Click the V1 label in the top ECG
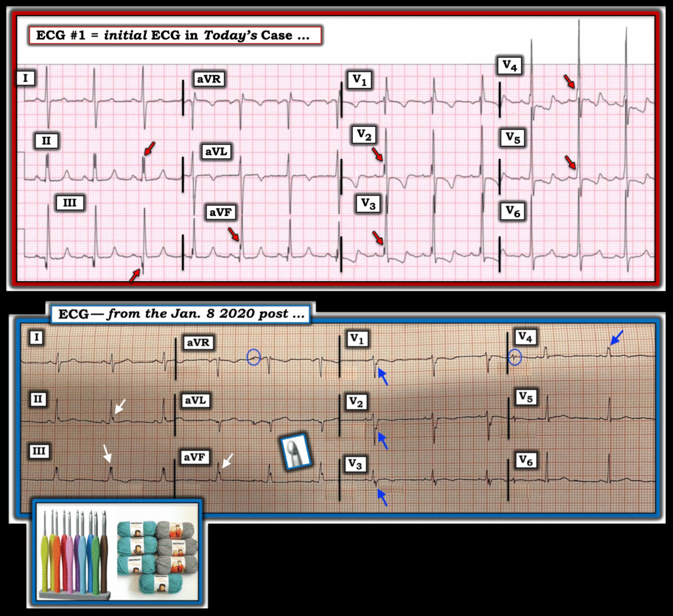Image resolution: width=673 pixels, height=616 pixels. pyautogui.click(x=360, y=80)
